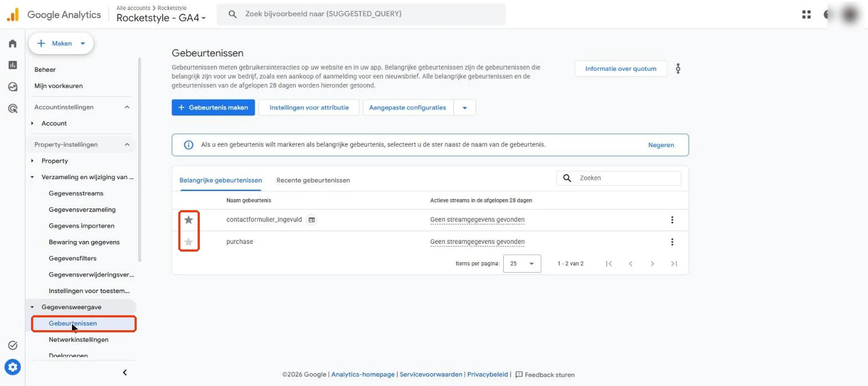Screen dimensions: 868x386
Task: Click the badge icon beside contactformulier_ingevuld
Action: [x=312, y=220]
